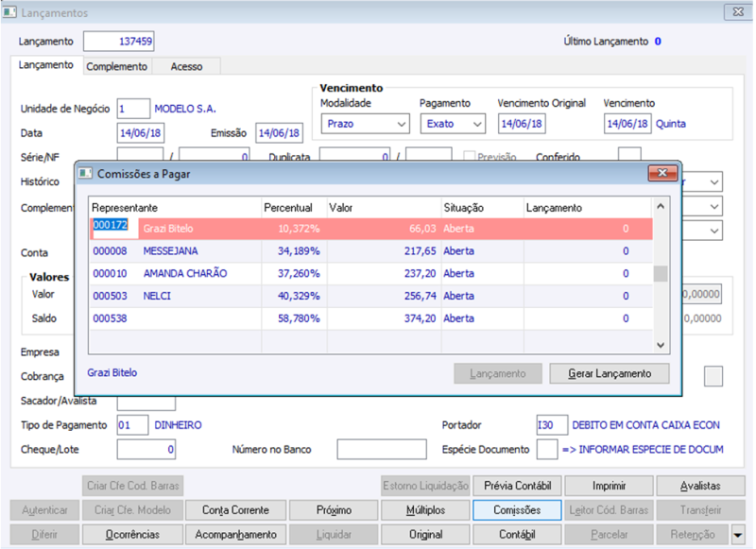This screenshot has height=549, width=756.
Task: Click the Número no Banco input field
Action: pyautogui.click(x=381, y=450)
